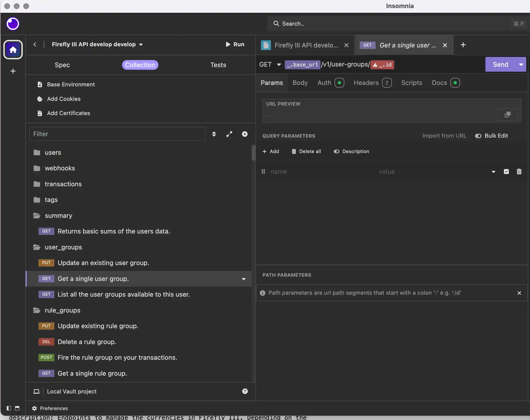Toggle the Description view for parameters
The height and width of the screenshot is (420, 530).
(x=351, y=151)
